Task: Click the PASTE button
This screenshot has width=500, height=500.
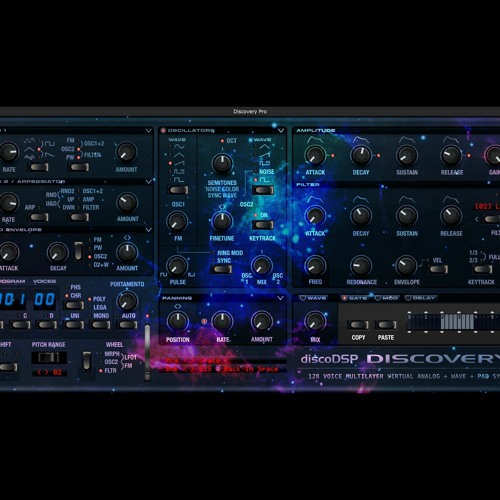Action: coord(386,325)
